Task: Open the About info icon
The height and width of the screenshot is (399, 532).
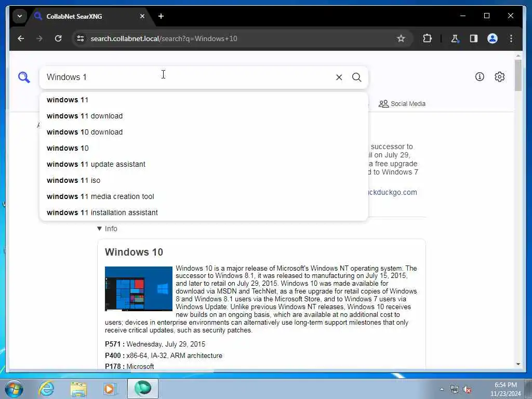Action: click(x=480, y=77)
